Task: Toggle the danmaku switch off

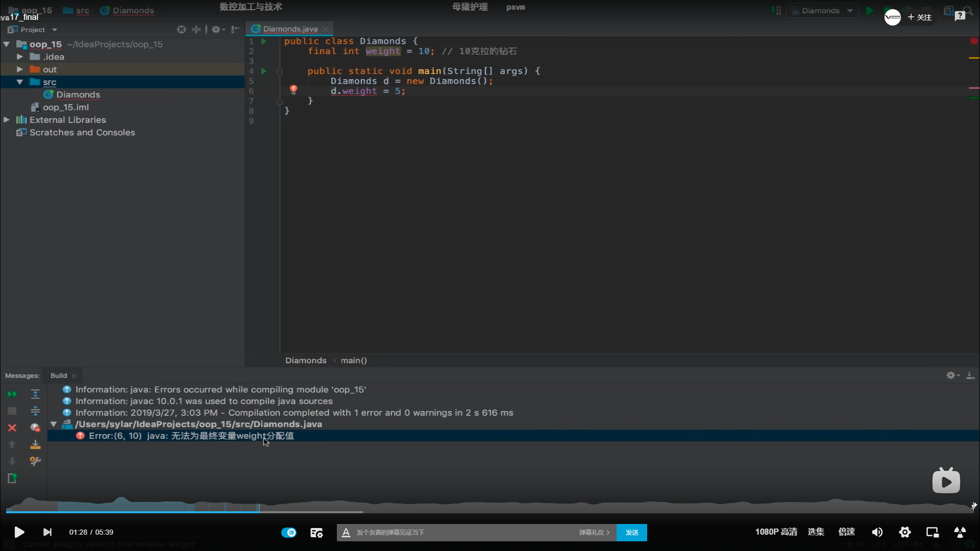Action: click(x=289, y=533)
